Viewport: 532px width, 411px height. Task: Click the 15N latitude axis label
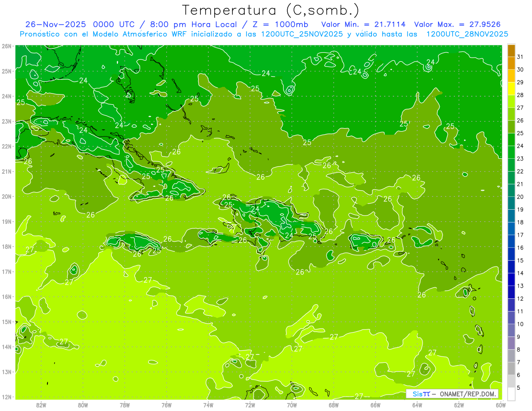(7, 321)
